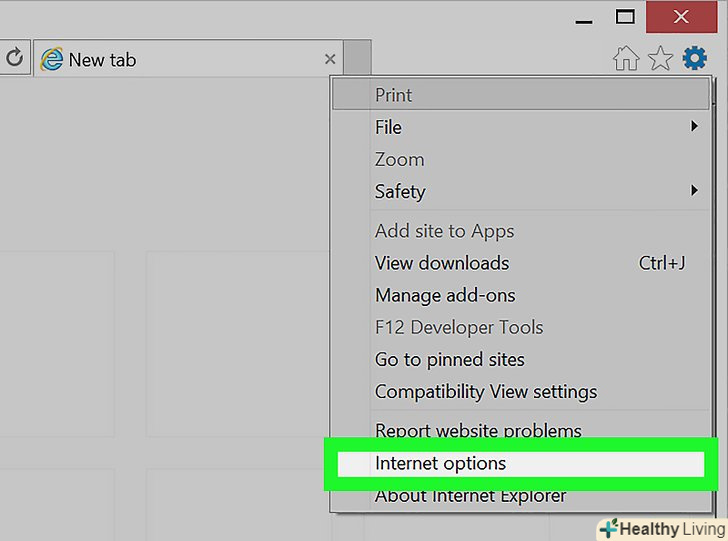Click the Ctrl+J shortcut text
Image resolution: width=728 pixels, height=541 pixels.
(662, 263)
